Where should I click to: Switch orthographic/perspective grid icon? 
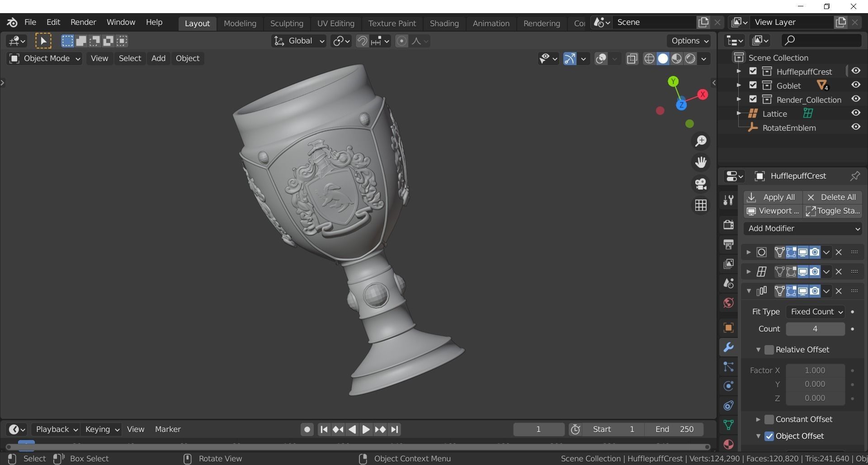[701, 205]
